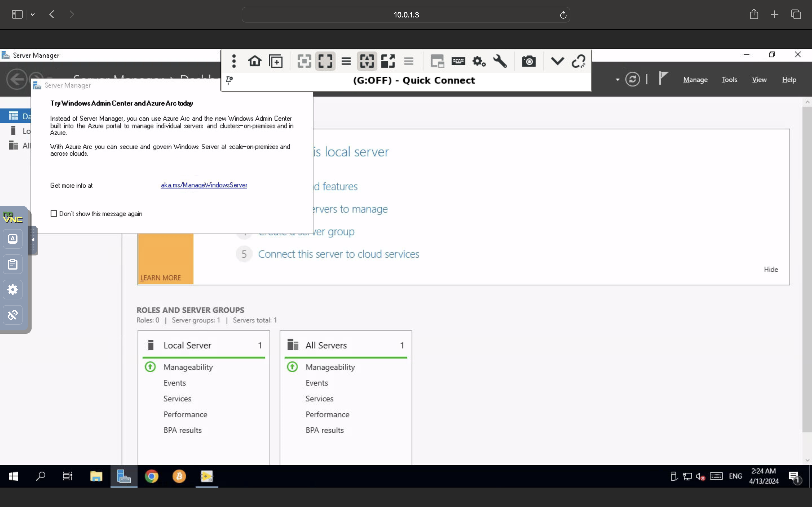Open the notifications flag
The height and width of the screenshot is (507, 812).
point(663,79)
